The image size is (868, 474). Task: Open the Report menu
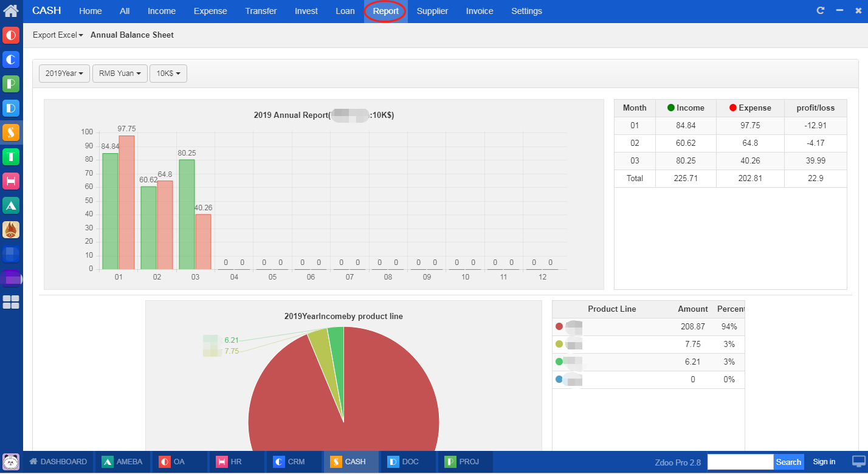click(386, 11)
